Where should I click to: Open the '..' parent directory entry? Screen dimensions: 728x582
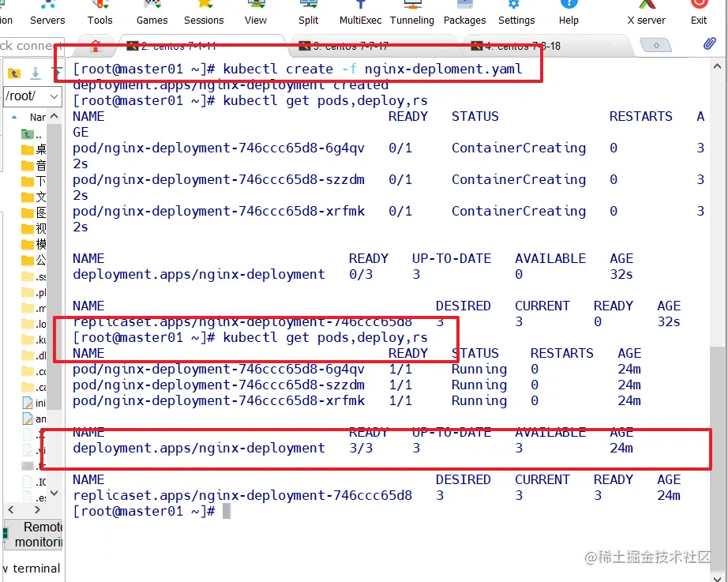(x=32, y=135)
